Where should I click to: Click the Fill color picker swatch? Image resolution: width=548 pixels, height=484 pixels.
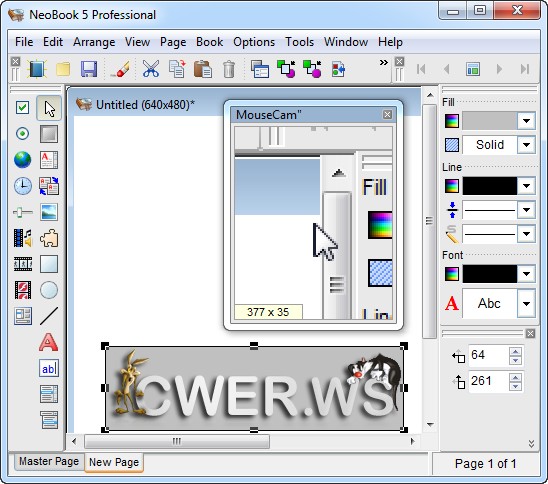(452, 121)
